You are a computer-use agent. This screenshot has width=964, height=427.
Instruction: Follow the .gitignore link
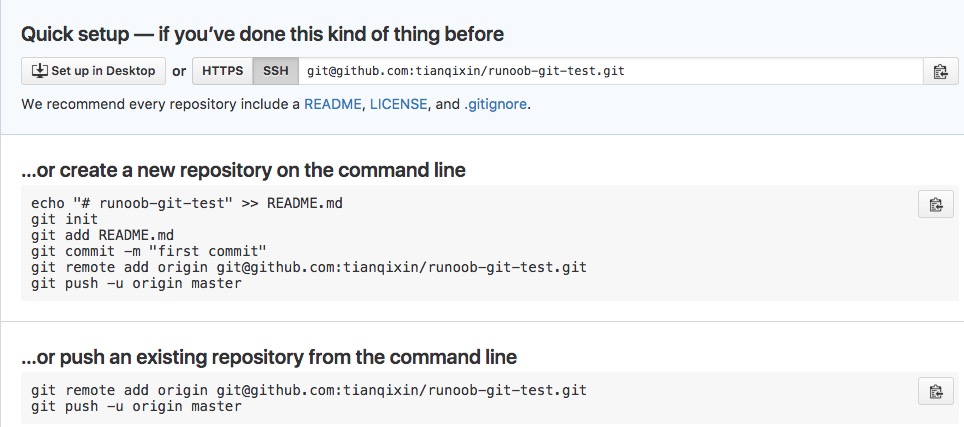[x=495, y=104]
